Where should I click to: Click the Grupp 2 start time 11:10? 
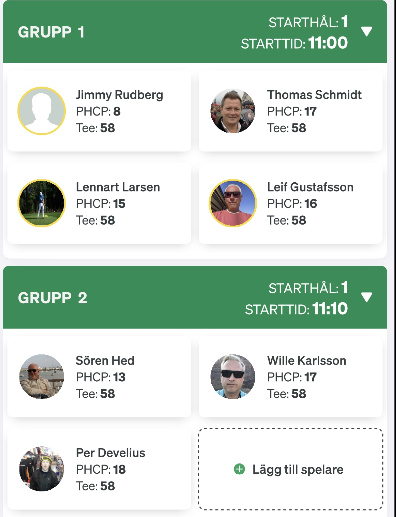point(330,308)
